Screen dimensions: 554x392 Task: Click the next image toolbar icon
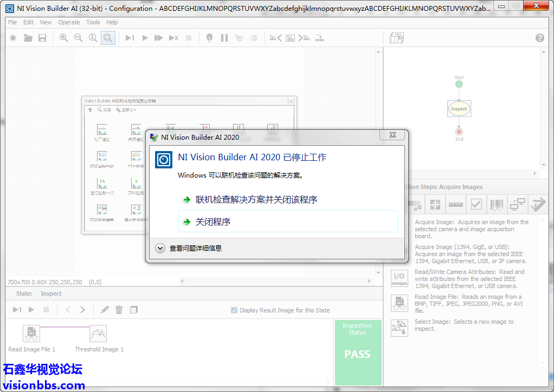point(304,38)
